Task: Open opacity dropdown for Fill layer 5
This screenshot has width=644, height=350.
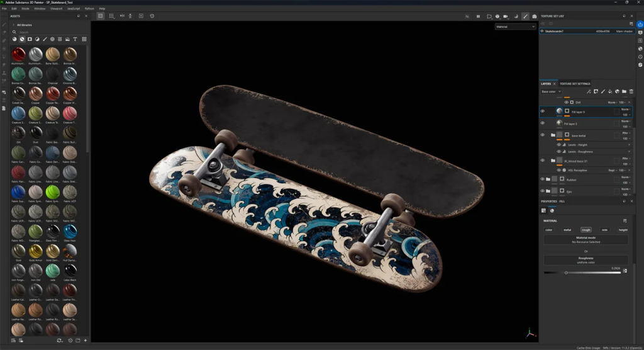Action: [x=626, y=127]
